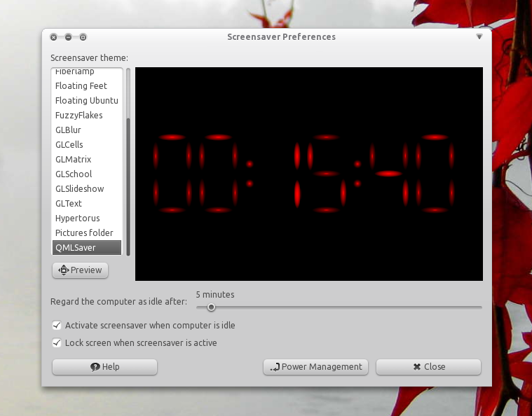The width and height of the screenshot is (532, 416).
Task: Click the X icon on Close button
Action: (x=417, y=367)
